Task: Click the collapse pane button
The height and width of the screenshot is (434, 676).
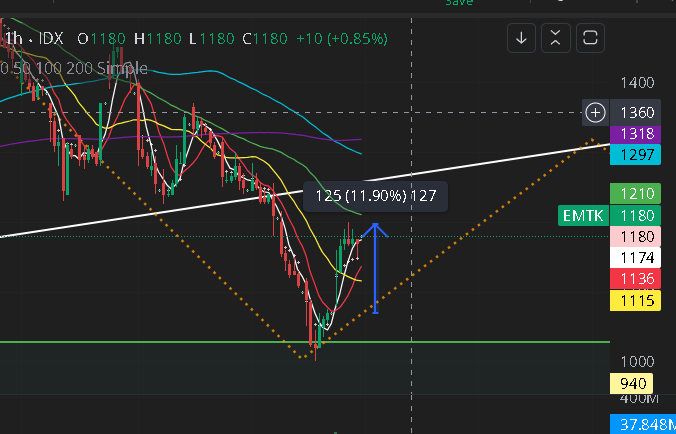Action: 556,38
